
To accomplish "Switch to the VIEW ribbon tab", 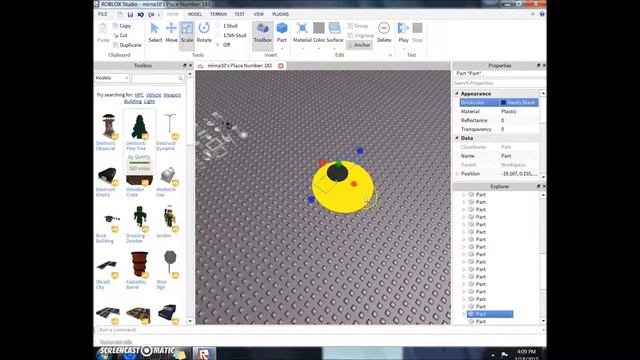I will tap(258, 14).
